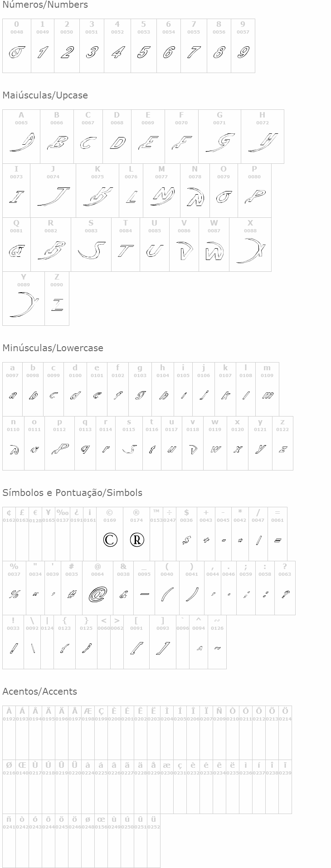Viewport: 331px width, 868px height.
Task: Click the uppercase Z glyph cell
Action: pyautogui.click(x=57, y=299)
